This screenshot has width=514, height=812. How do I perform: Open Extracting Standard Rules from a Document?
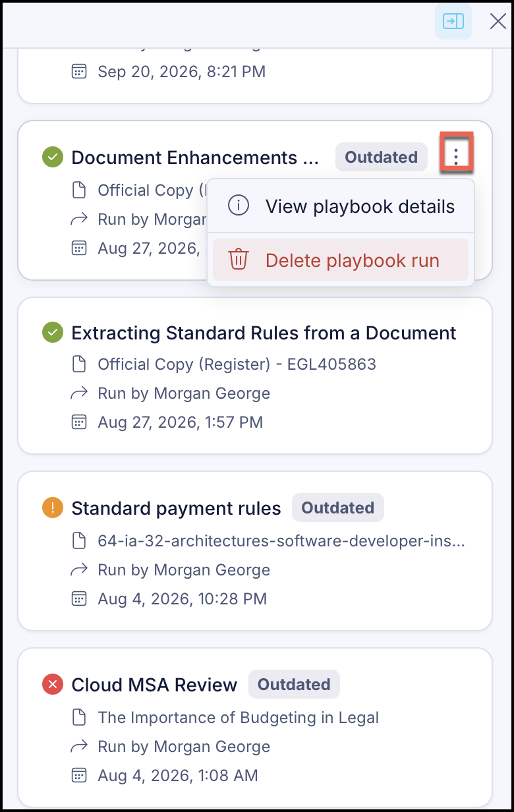pos(264,333)
